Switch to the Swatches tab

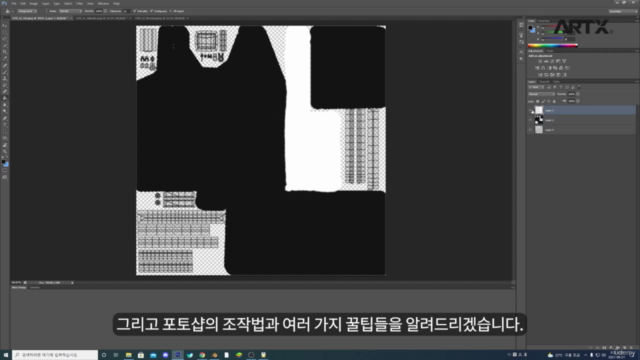(543, 21)
